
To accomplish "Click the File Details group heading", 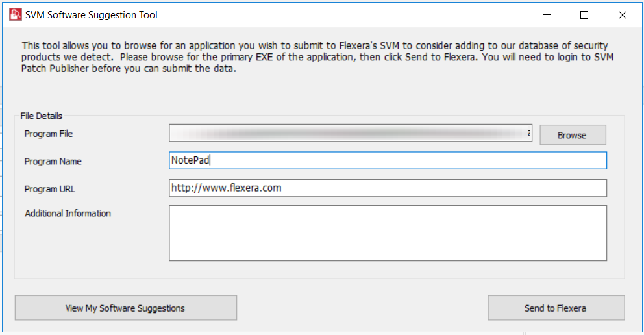I will pyautogui.click(x=41, y=116).
